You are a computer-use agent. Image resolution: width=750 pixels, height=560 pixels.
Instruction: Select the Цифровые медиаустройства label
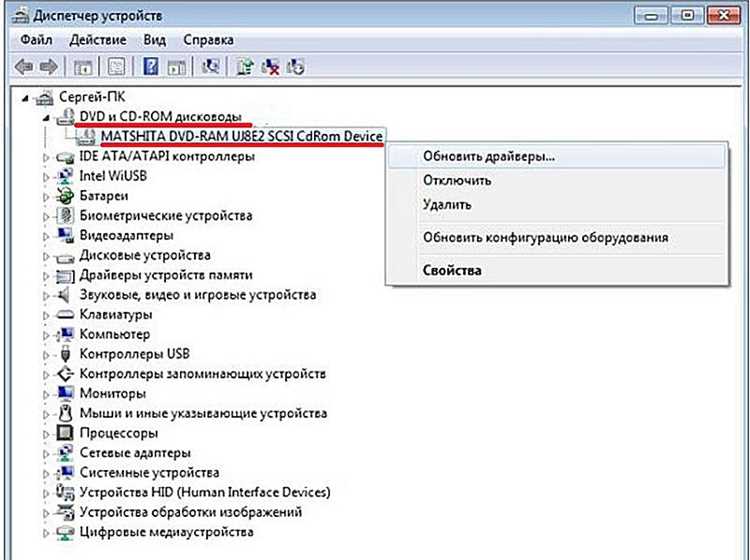click(x=166, y=532)
